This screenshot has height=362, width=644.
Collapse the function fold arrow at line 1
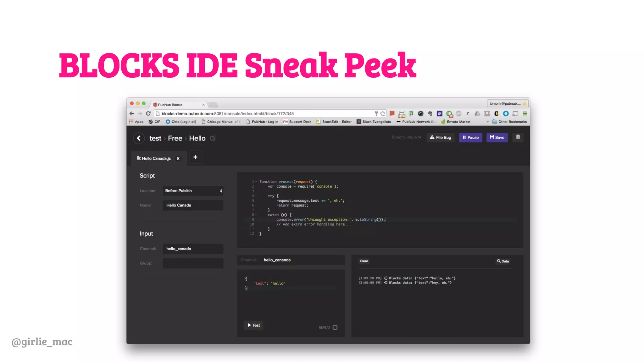(256, 182)
